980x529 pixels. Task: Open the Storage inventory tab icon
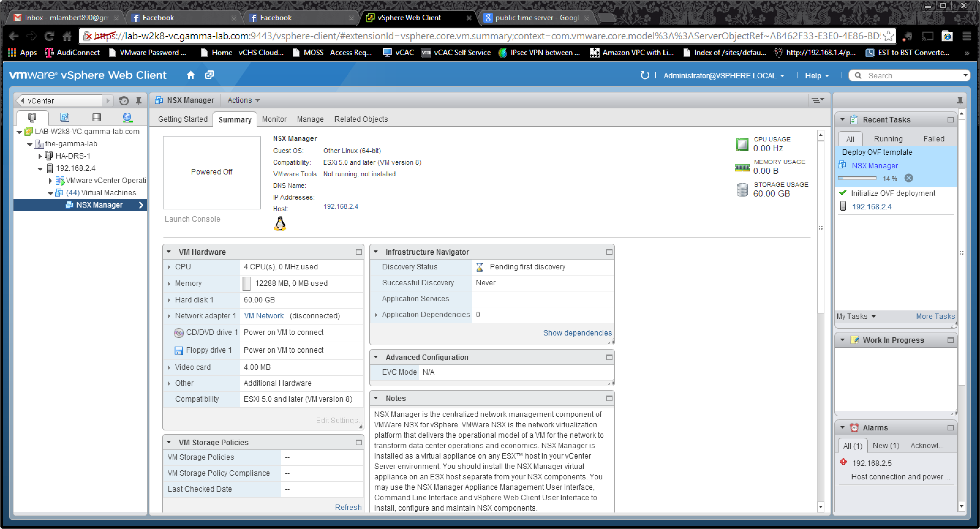coord(97,117)
